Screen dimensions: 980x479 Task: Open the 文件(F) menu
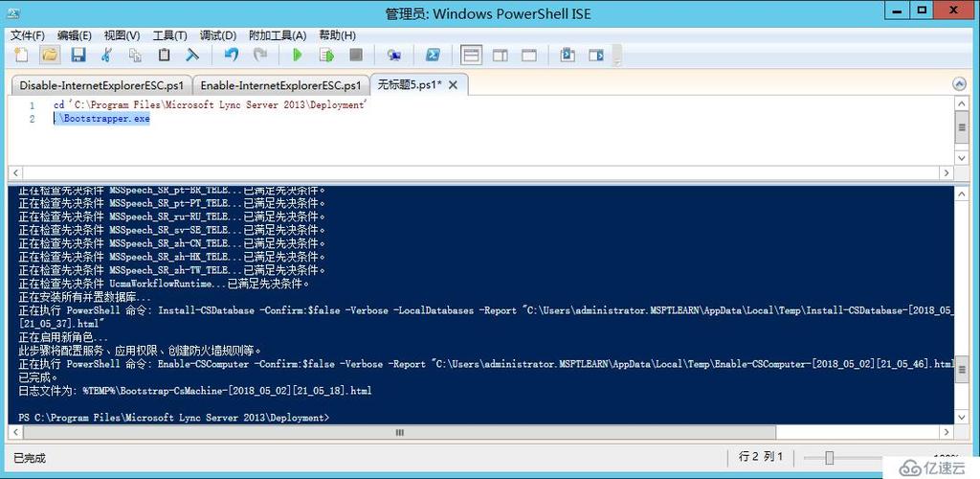(x=28, y=35)
